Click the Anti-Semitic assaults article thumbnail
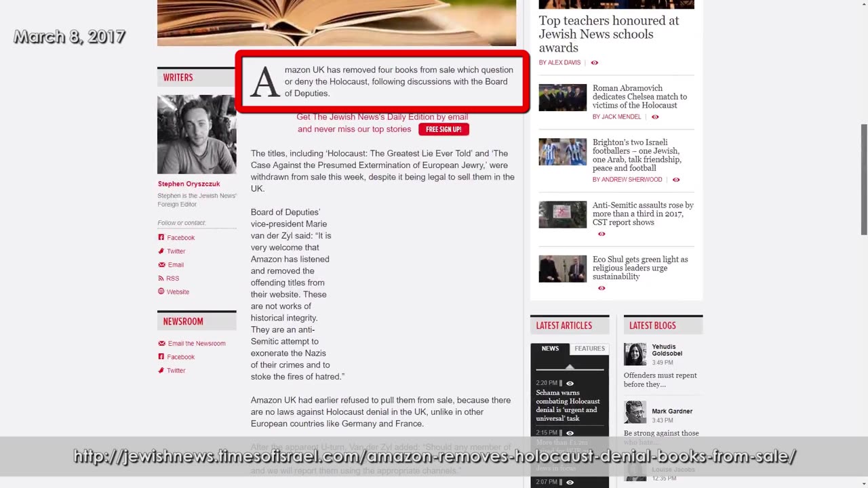The height and width of the screenshot is (488, 868). pos(563,215)
